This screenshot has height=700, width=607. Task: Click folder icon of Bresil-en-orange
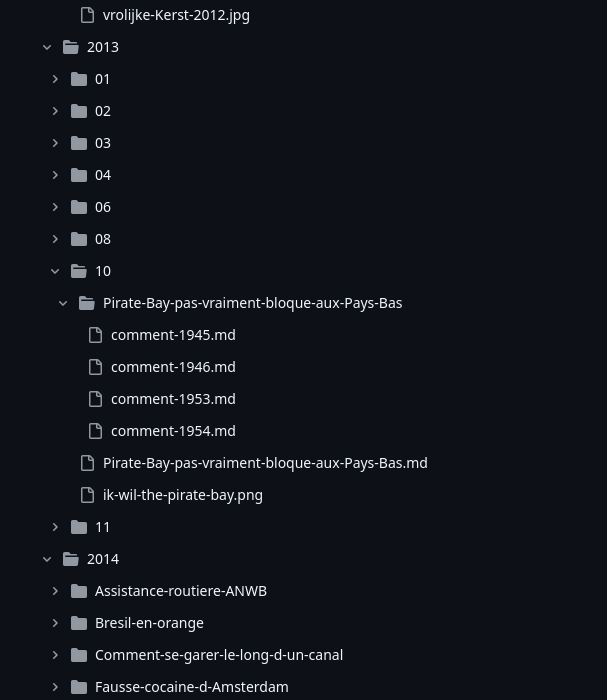pyautogui.click(x=79, y=623)
